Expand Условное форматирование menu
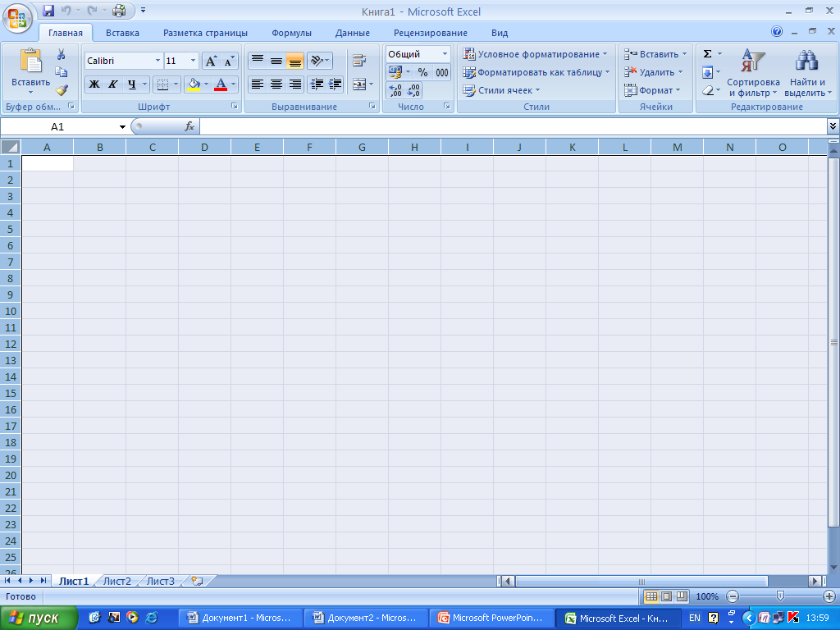 [x=536, y=54]
